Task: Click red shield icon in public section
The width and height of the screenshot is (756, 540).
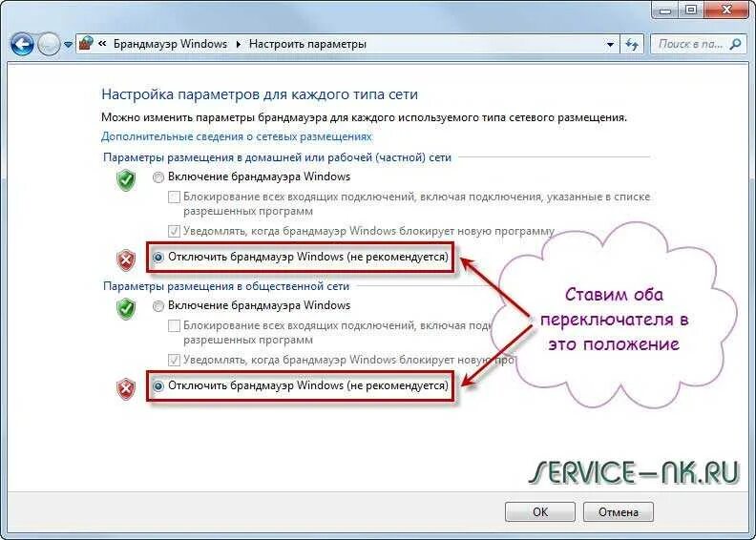Action: 126,388
